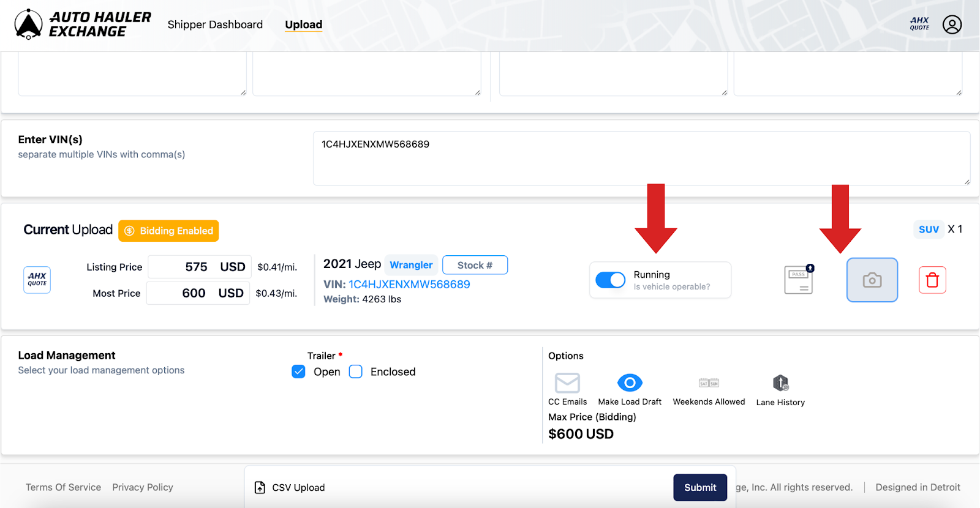Viewport: 980px width, 508px height.
Task: Click the first empty text area at top
Action: pos(132,73)
